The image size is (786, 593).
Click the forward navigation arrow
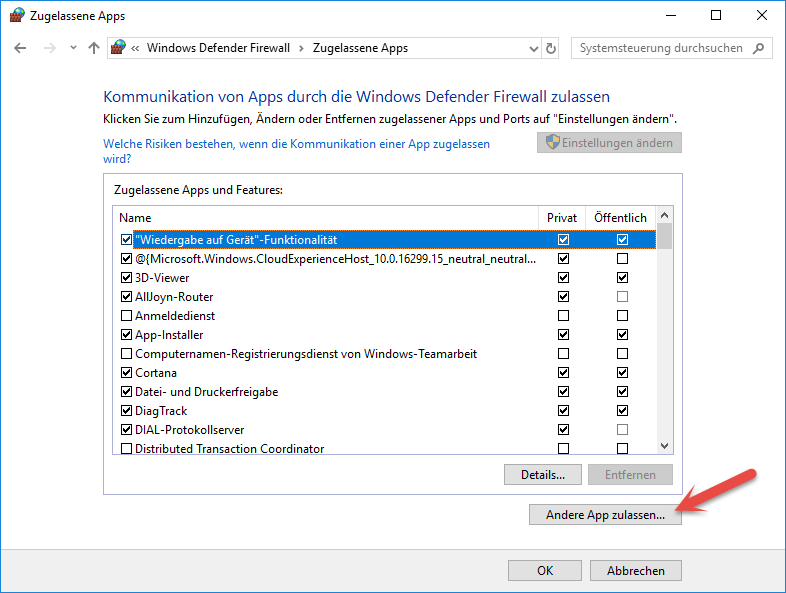point(47,48)
